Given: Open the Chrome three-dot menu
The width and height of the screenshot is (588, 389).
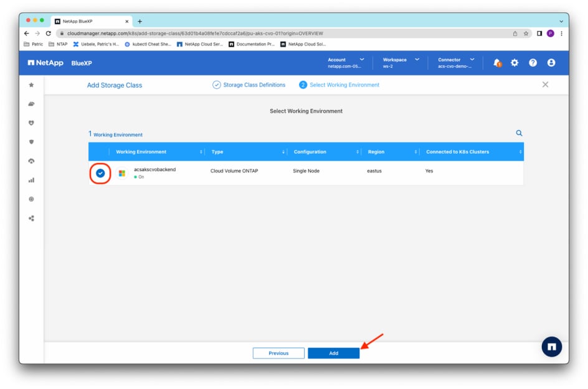Looking at the screenshot, I should 561,34.
